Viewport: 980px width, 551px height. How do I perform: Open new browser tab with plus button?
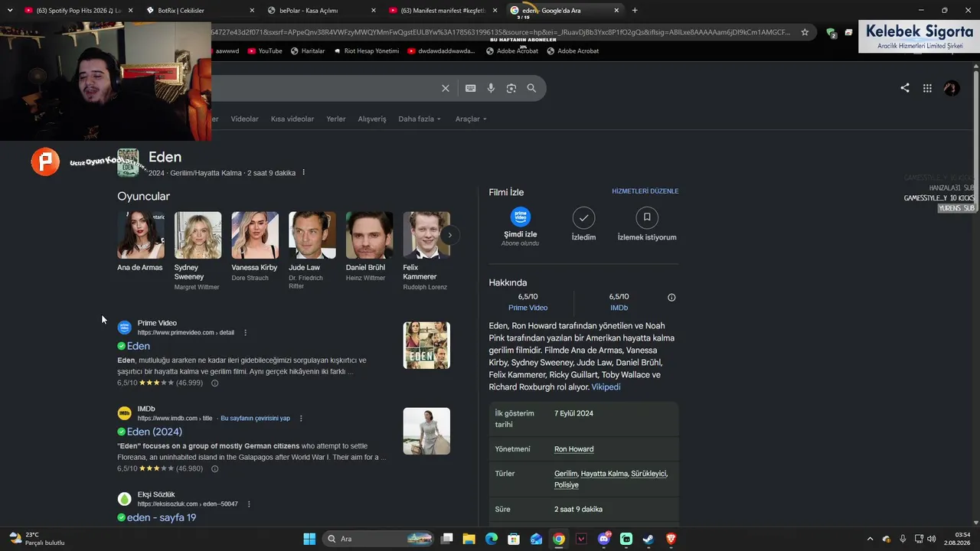[635, 11]
